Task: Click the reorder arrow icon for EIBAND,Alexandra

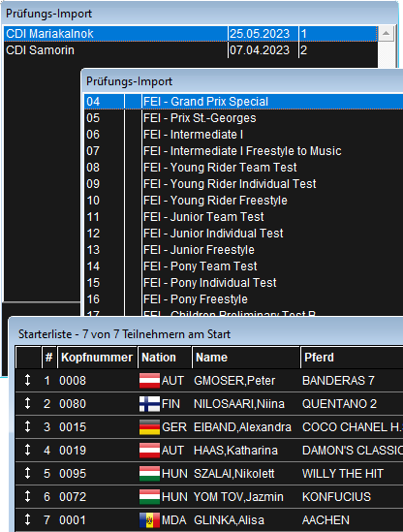Action: pos(28,426)
